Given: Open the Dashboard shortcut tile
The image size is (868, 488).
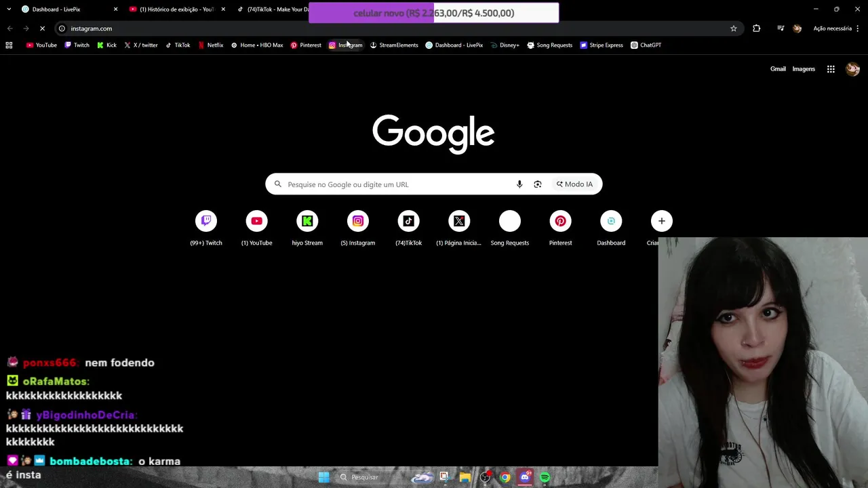Looking at the screenshot, I should point(611,228).
